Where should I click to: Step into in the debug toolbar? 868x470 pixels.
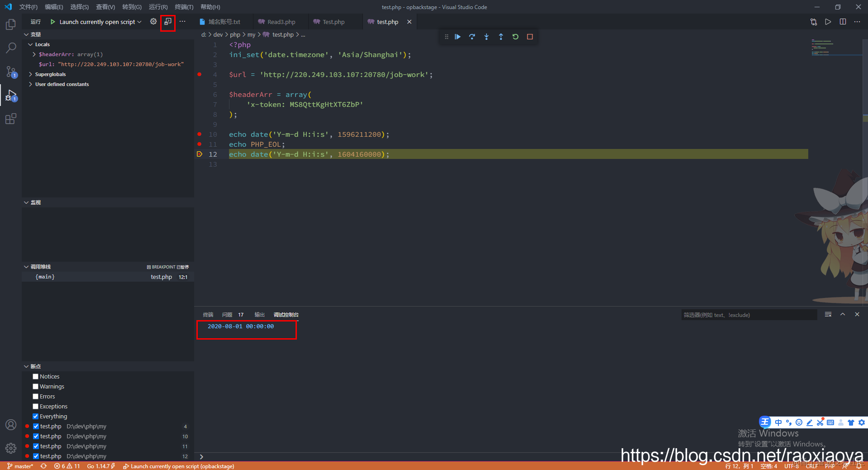pyautogui.click(x=486, y=37)
